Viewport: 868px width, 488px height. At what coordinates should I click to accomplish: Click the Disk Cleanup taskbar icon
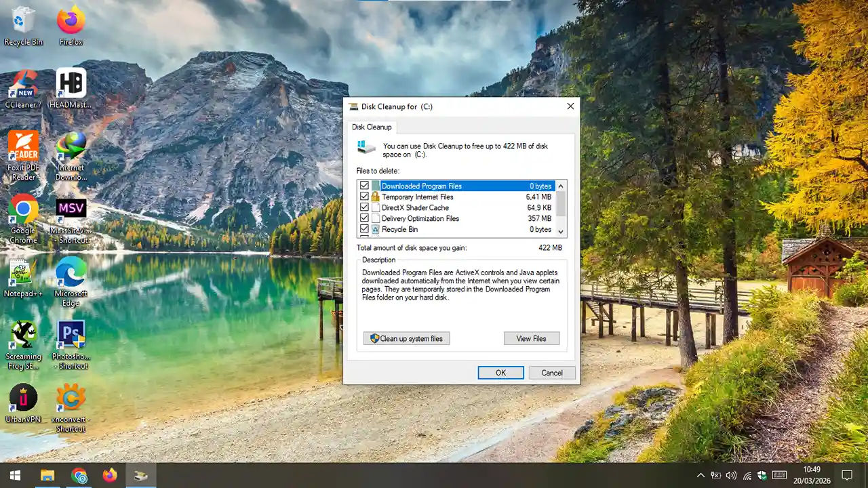coord(141,475)
